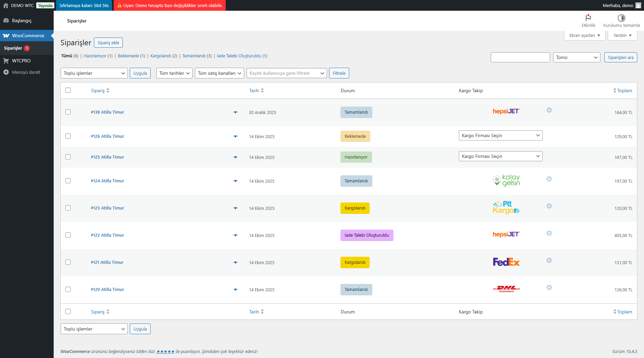Screen dimensions: 644x358
Task: Click the kolay gelsin cargo logo
Action: [x=506, y=180]
